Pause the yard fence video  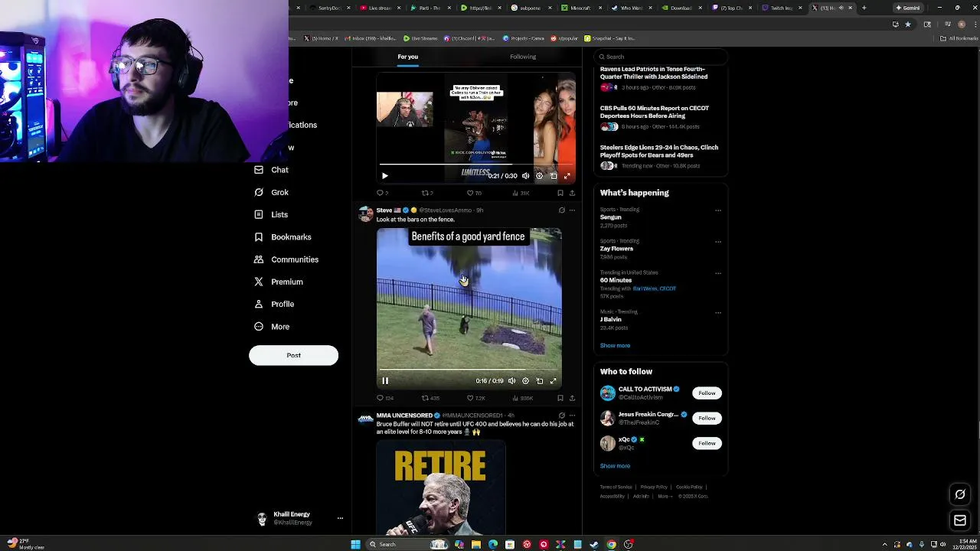385,381
